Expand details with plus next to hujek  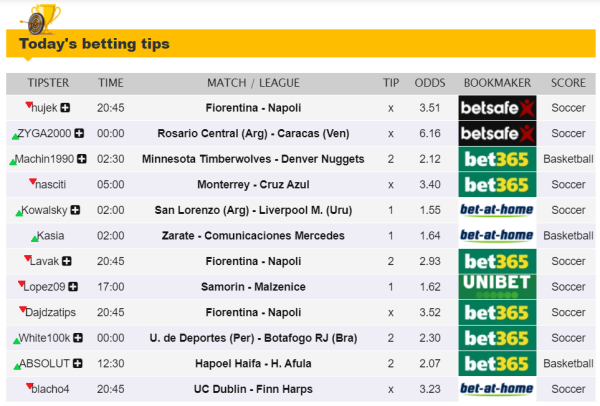tap(66, 107)
